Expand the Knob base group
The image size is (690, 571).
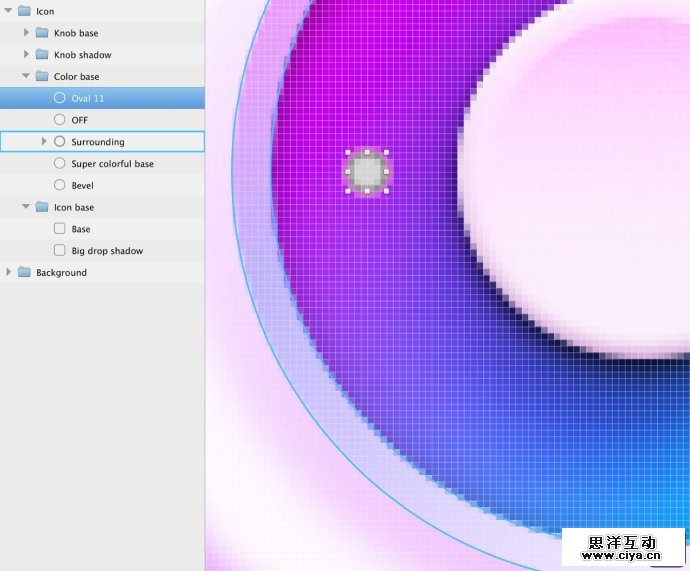[27, 33]
